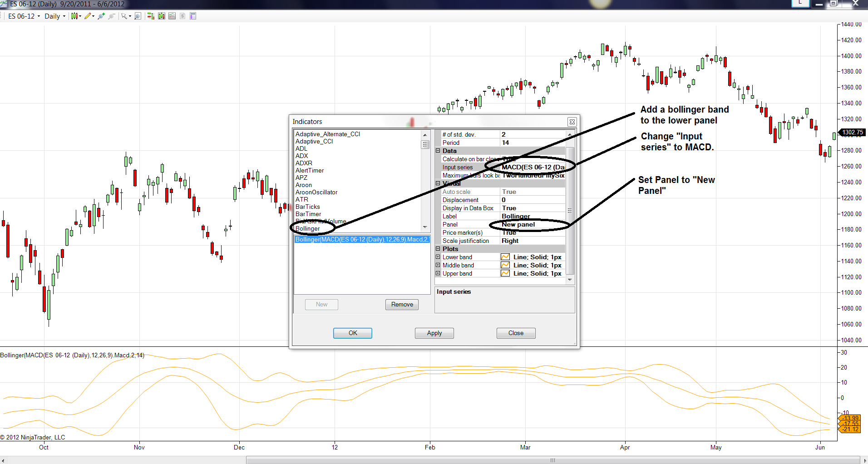Click the Close button in Indicators dialog
868x464 pixels.
516,333
